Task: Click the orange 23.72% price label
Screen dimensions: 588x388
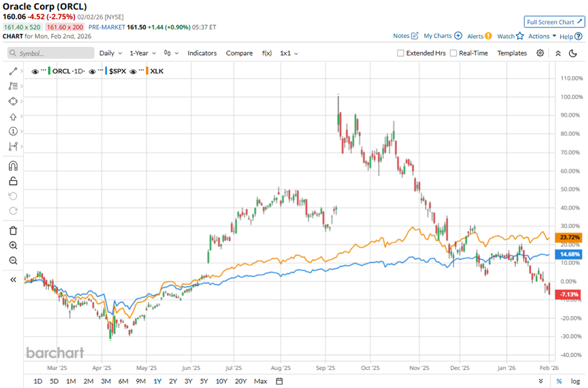Action: 569,237
